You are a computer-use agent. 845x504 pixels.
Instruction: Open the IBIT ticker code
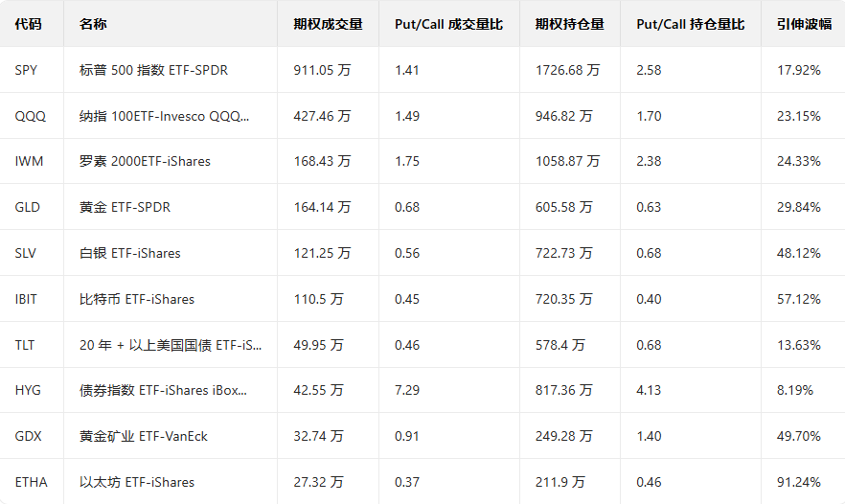(27, 299)
